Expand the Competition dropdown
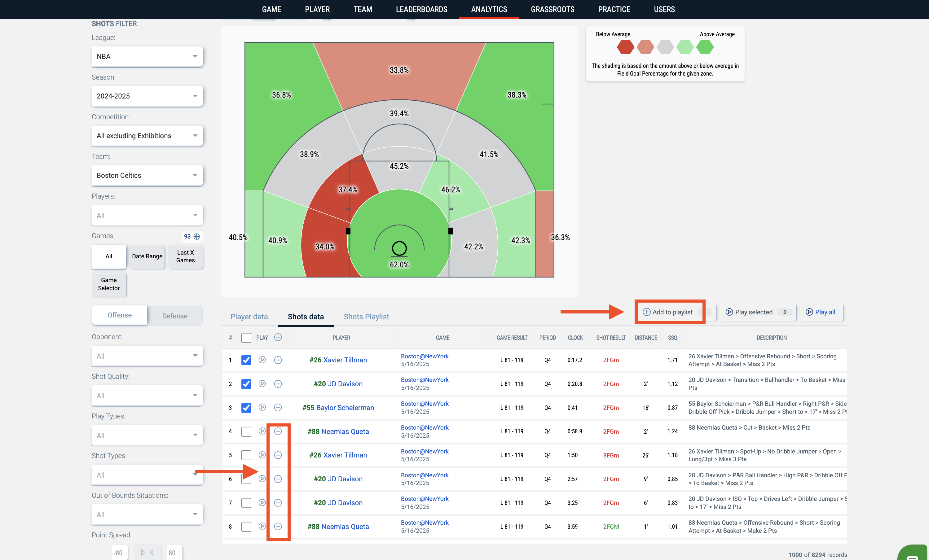 coord(147,136)
